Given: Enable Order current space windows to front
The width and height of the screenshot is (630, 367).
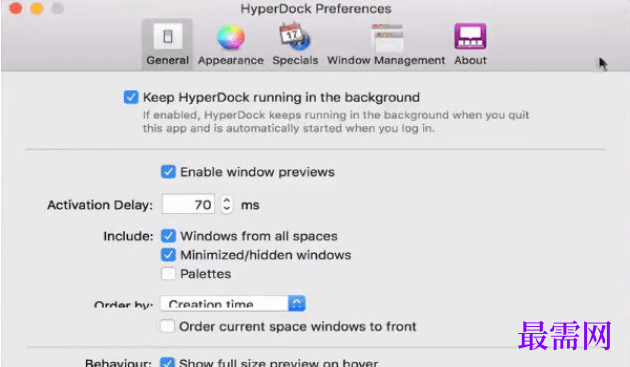Looking at the screenshot, I should [x=167, y=326].
